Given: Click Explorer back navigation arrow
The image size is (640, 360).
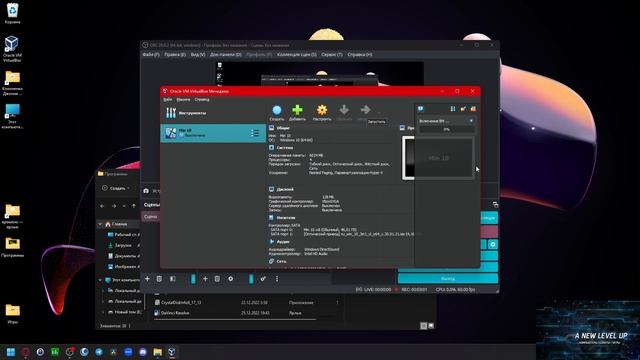Looking at the screenshot, I should tap(102, 206).
